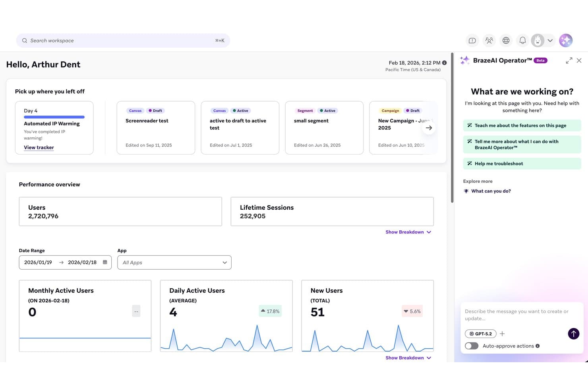Click the sparkle logo beside BrazeAI Operator title
Viewport: 588px width, 392px height.
pyautogui.click(x=465, y=60)
